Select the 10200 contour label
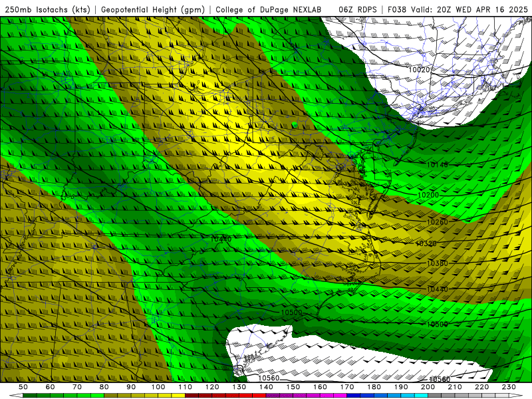This screenshot has height=399, width=532. [428, 195]
